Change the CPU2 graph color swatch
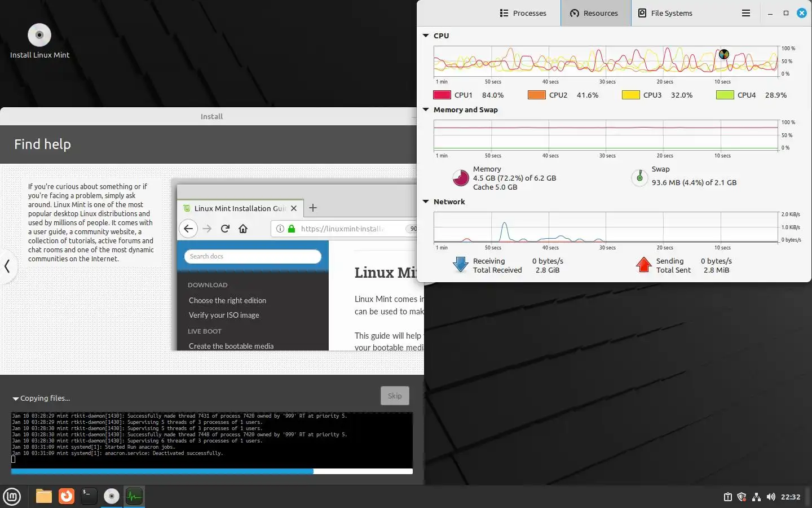812x508 pixels. click(536, 95)
